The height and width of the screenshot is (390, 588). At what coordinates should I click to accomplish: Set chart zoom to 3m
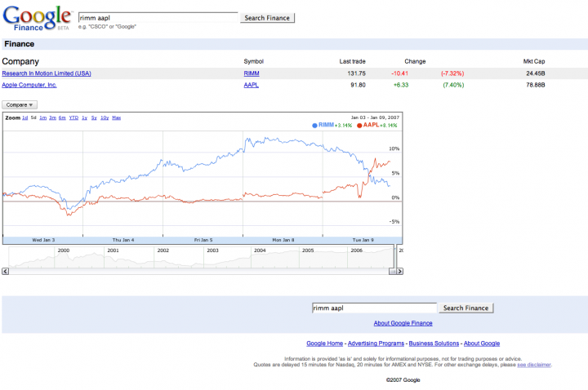pos(52,117)
